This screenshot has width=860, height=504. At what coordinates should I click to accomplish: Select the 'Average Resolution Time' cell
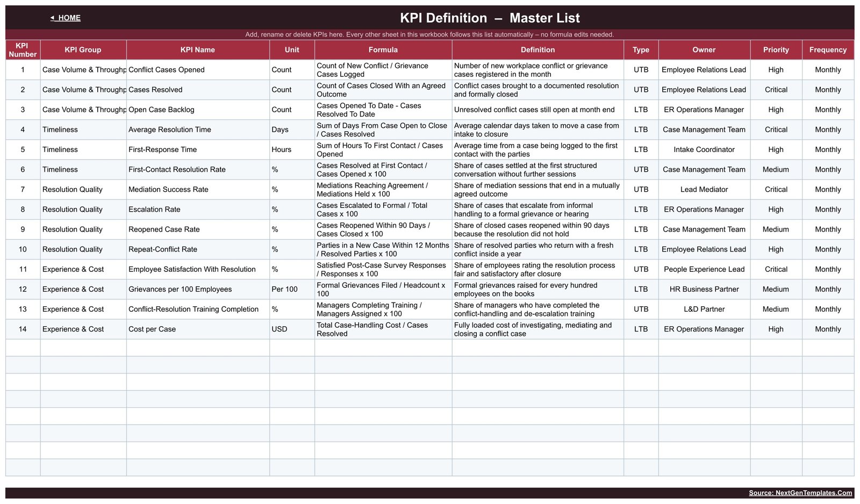(x=198, y=129)
